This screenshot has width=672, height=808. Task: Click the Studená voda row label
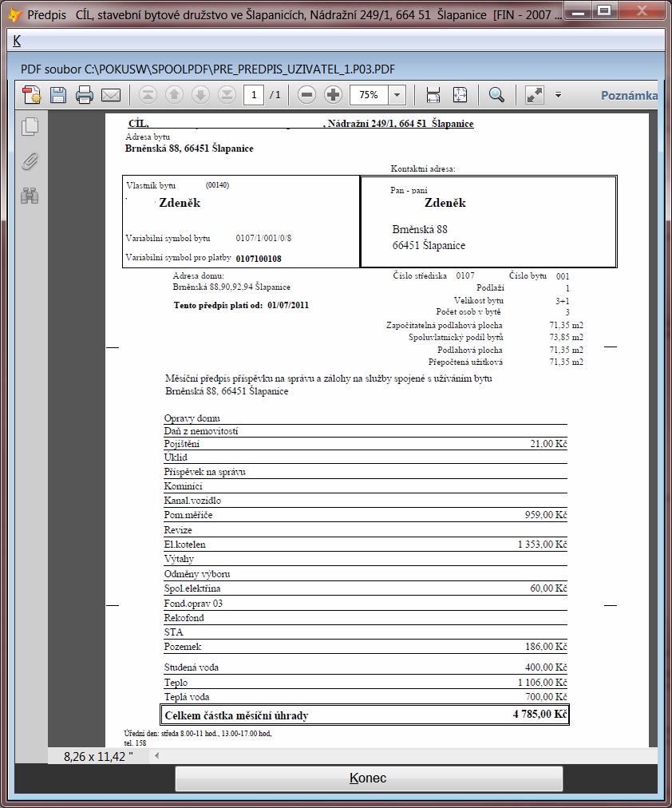(191, 667)
